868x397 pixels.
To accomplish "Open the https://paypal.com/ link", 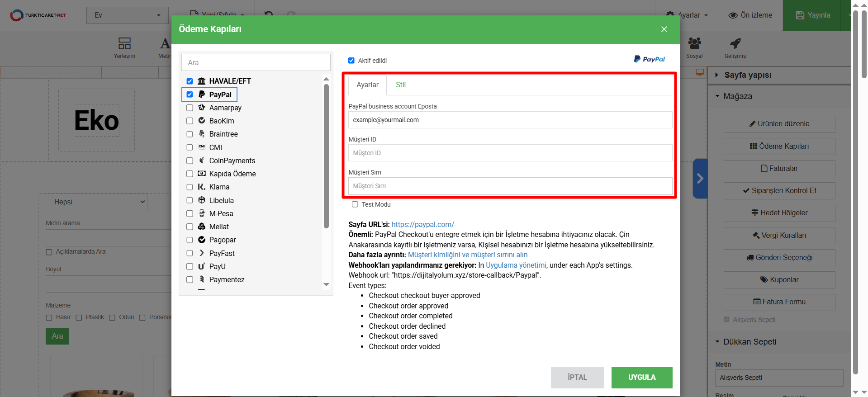I will tap(422, 224).
